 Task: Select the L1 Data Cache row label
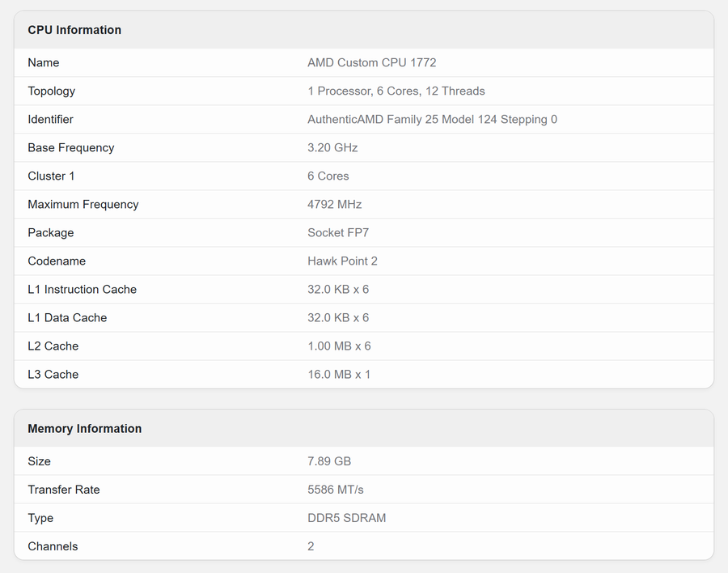[67, 318]
